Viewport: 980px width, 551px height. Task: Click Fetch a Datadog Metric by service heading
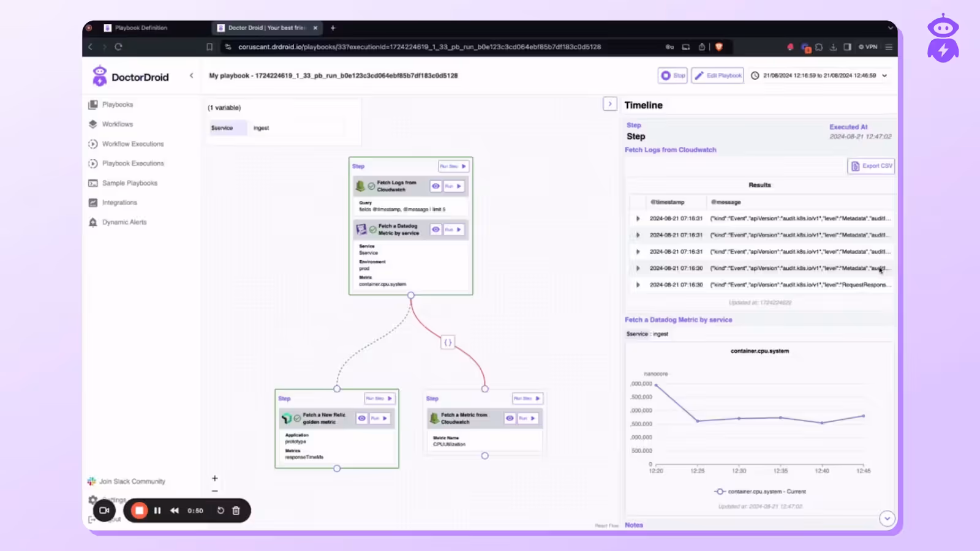[678, 320]
